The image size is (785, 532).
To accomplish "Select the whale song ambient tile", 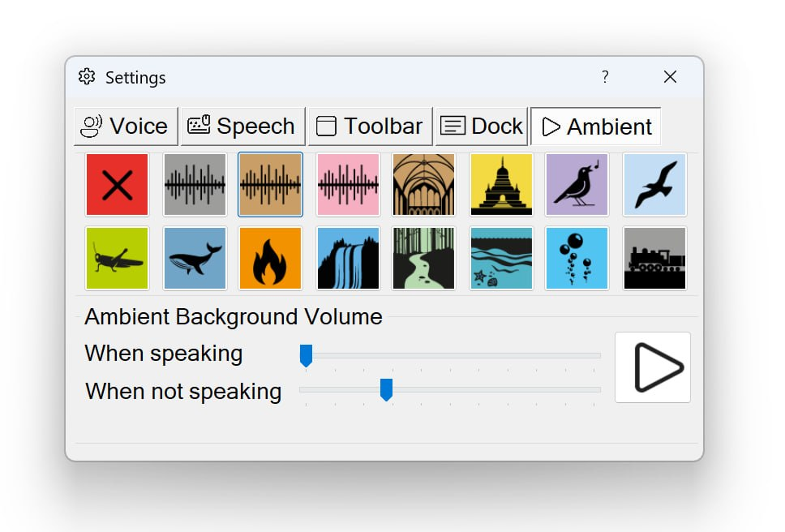I will click(195, 258).
